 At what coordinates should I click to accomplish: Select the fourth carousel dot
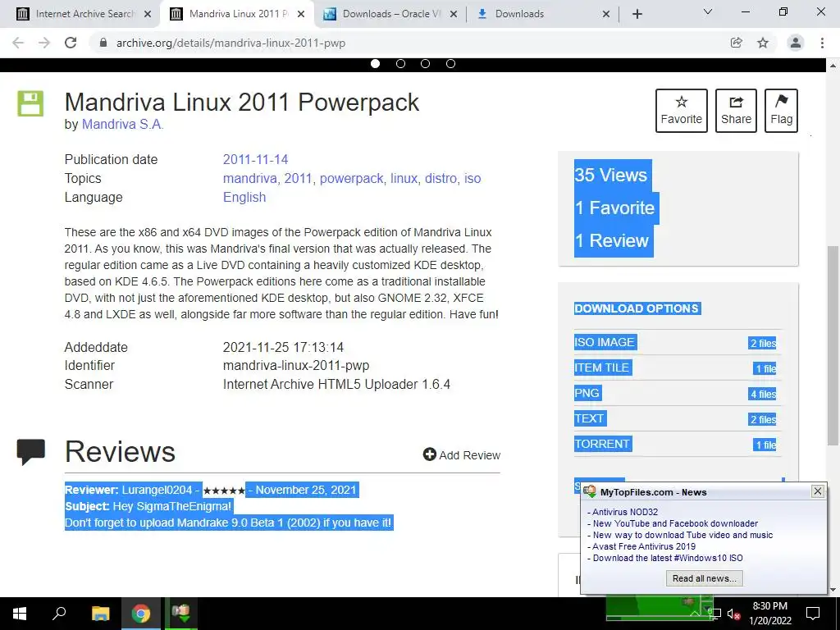pos(450,64)
